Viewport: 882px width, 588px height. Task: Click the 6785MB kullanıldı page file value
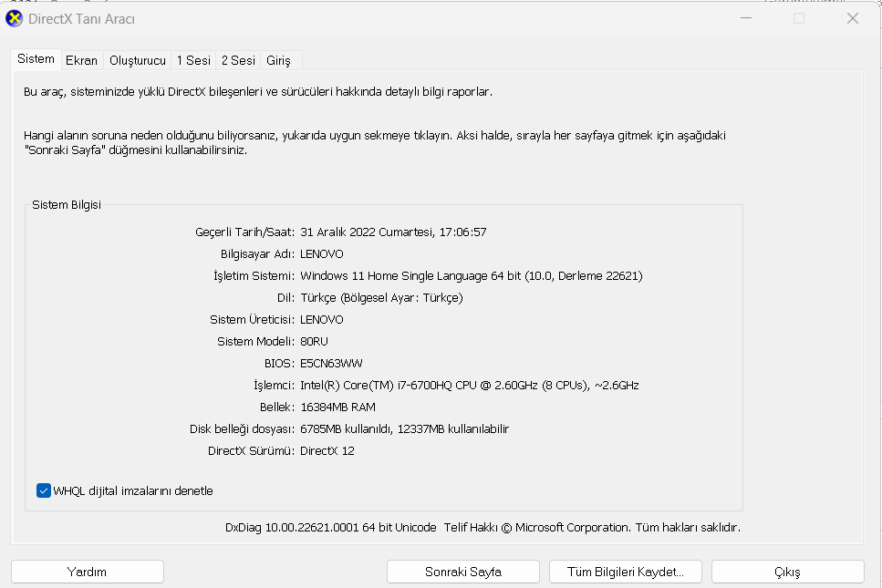pyautogui.click(x=346, y=429)
